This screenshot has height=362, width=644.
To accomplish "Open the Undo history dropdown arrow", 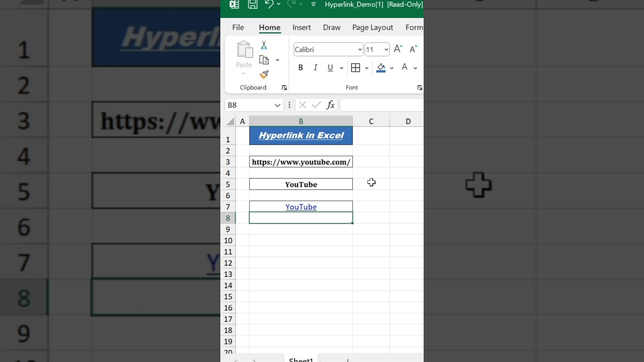I will 279,5.
